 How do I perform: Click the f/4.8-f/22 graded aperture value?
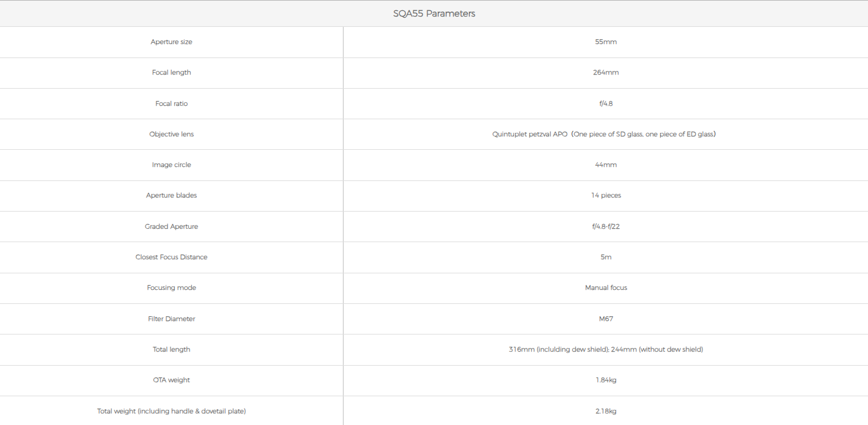[x=606, y=226]
